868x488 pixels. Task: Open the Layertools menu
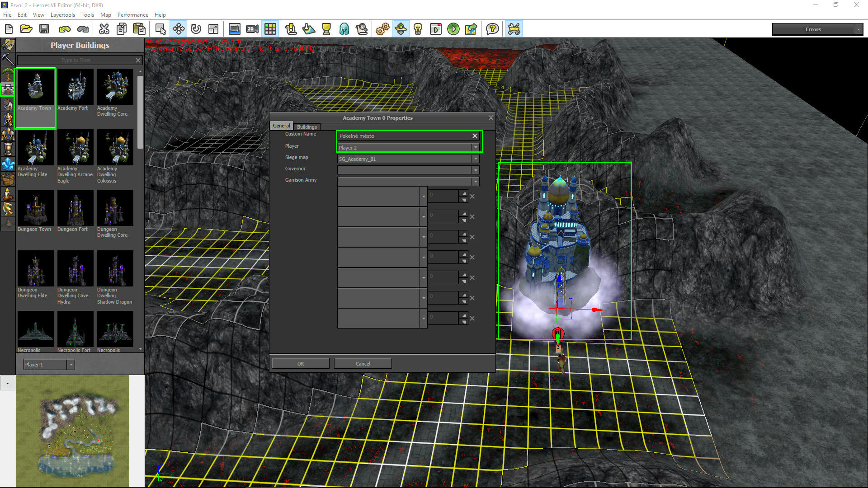[x=63, y=15]
